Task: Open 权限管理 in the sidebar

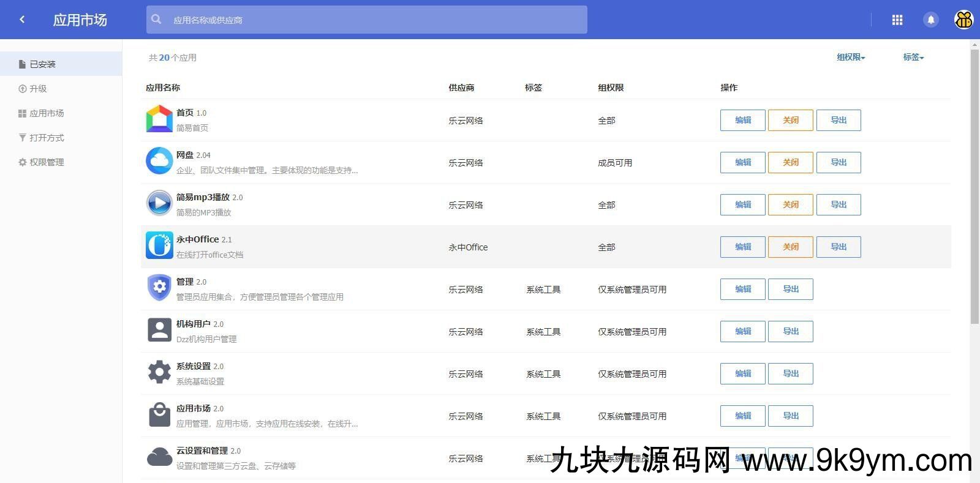Action: pyautogui.click(x=47, y=162)
